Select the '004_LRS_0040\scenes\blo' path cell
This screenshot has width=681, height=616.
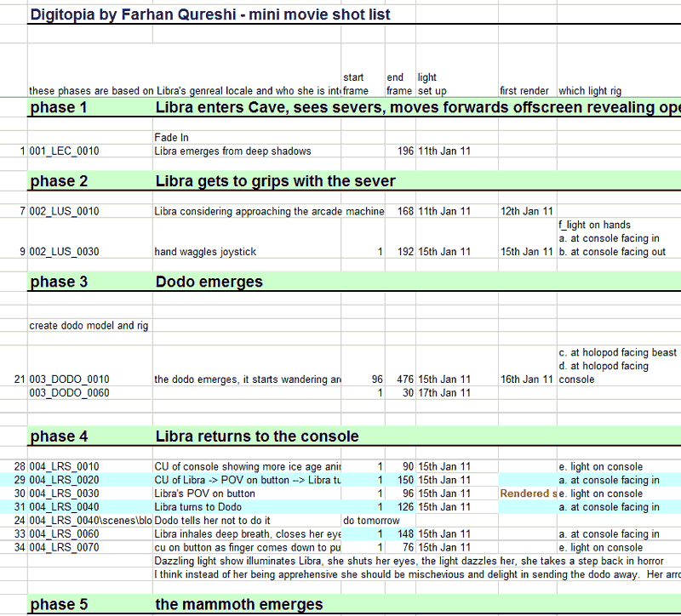click(x=90, y=521)
